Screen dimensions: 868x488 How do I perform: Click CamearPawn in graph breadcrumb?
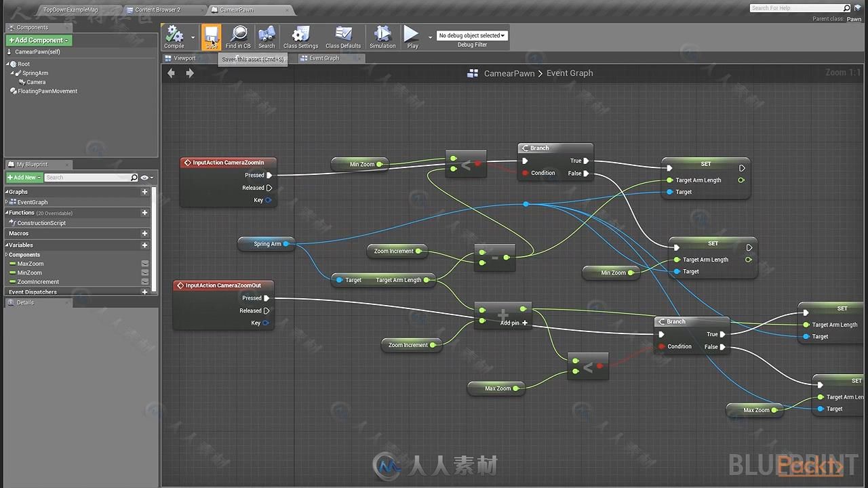pos(509,73)
